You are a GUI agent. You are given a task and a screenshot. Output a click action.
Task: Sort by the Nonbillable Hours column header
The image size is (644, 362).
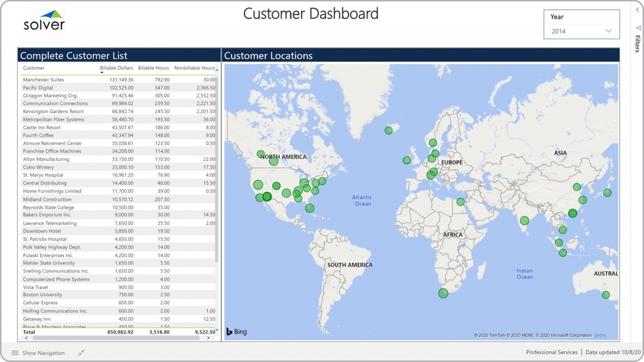pos(194,68)
